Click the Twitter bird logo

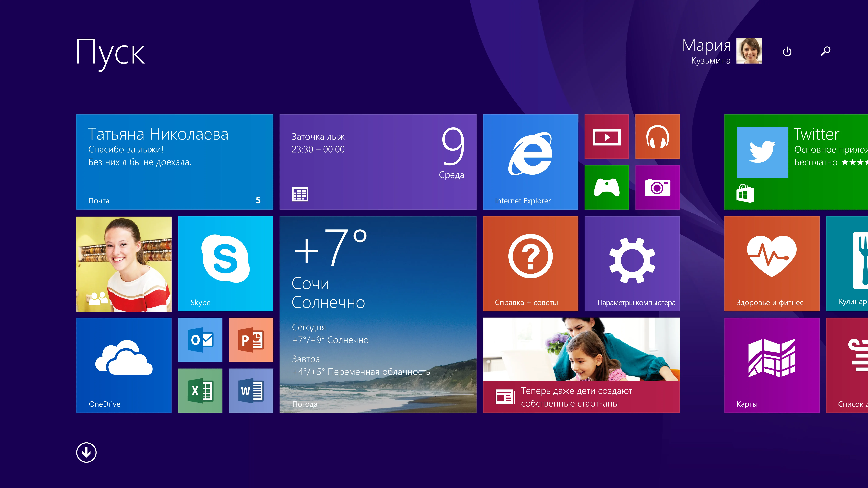762,152
